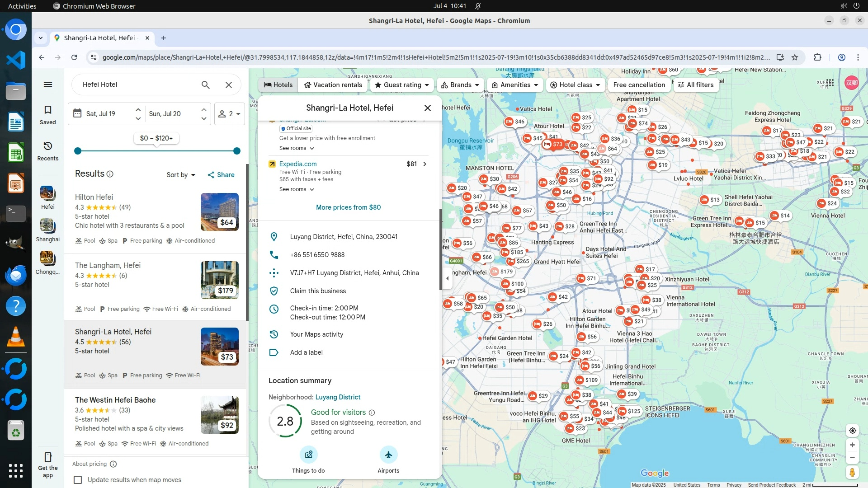This screenshot has width=868, height=488.
Task: Expand Expedia See rooms chevron
Action: click(x=311, y=190)
